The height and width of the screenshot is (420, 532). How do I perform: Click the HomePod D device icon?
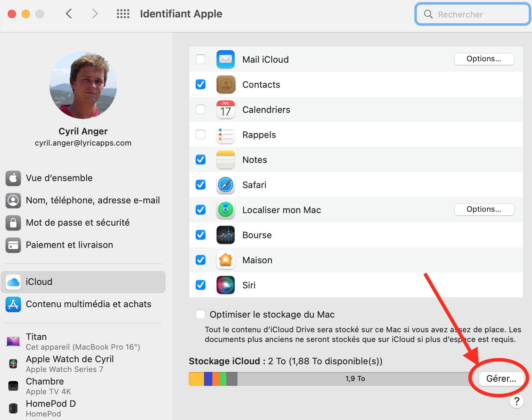click(x=13, y=408)
